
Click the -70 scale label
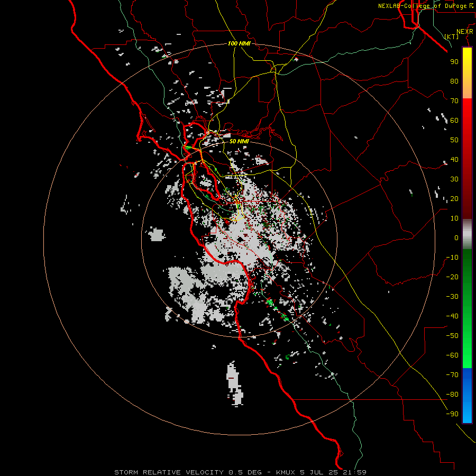[452, 375]
